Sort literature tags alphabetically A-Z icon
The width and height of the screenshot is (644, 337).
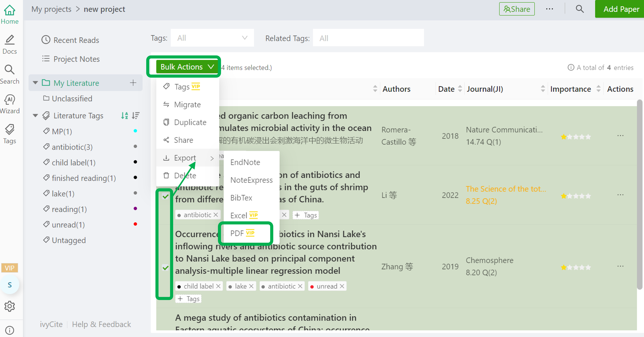click(125, 115)
